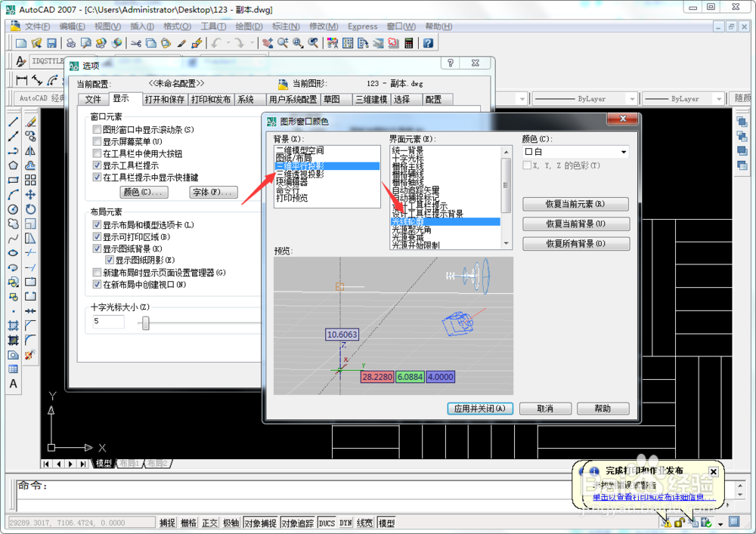
Task: Open the Undo history dropdown arrow
Action: (228, 43)
